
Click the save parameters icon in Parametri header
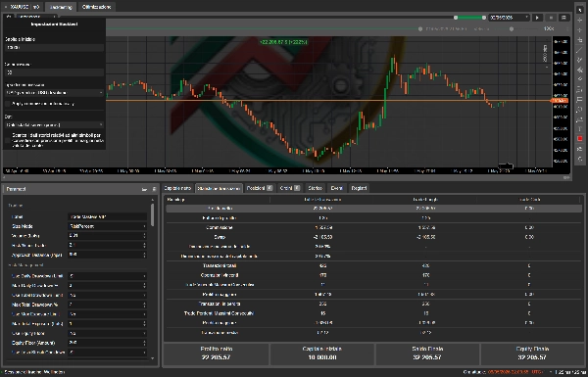(x=154, y=189)
